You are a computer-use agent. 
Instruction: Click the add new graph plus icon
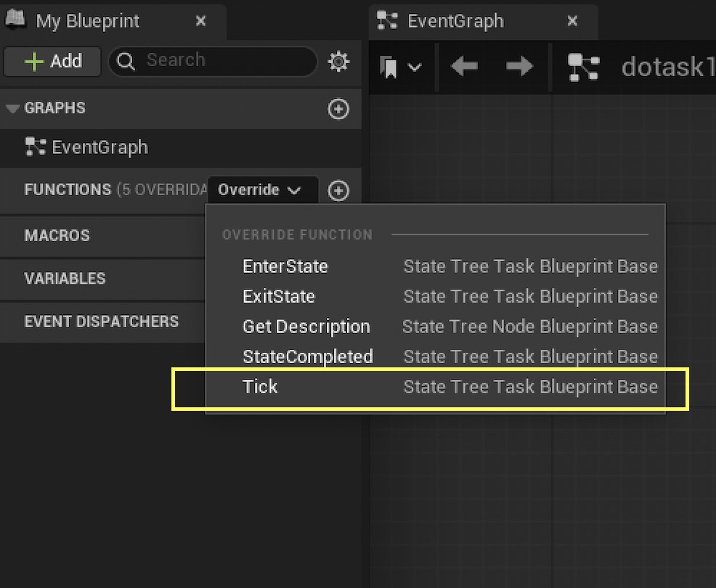338,109
